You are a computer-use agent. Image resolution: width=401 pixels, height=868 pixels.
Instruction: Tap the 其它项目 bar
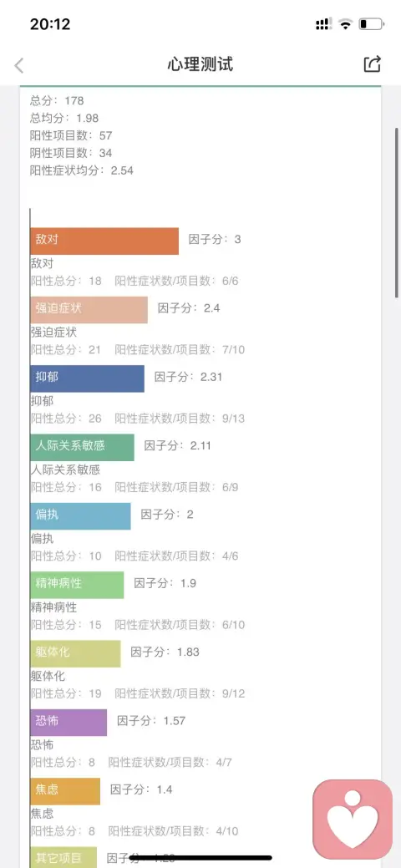click(x=63, y=857)
